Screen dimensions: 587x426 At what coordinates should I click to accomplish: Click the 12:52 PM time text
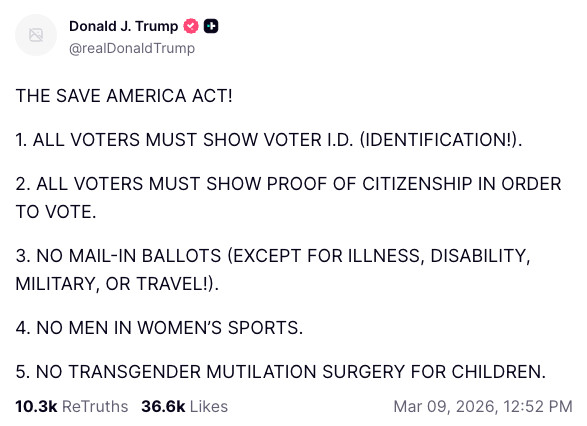538,407
